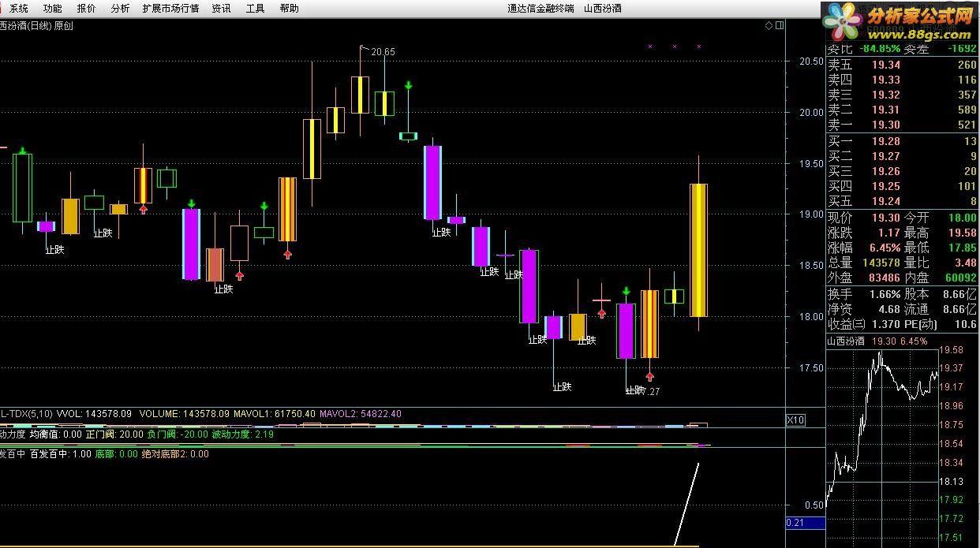The image size is (980, 548).
Task: Click the 流通 8.66亿 value
Action: coord(959,309)
